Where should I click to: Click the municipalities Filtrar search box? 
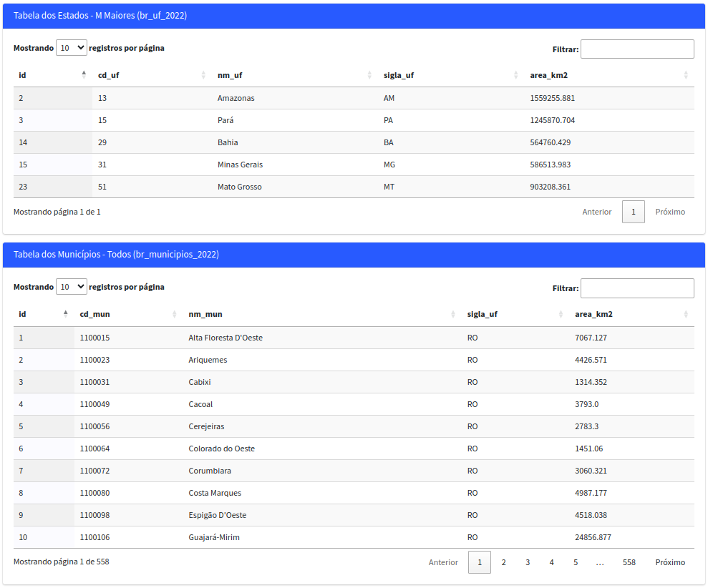(636, 288)
